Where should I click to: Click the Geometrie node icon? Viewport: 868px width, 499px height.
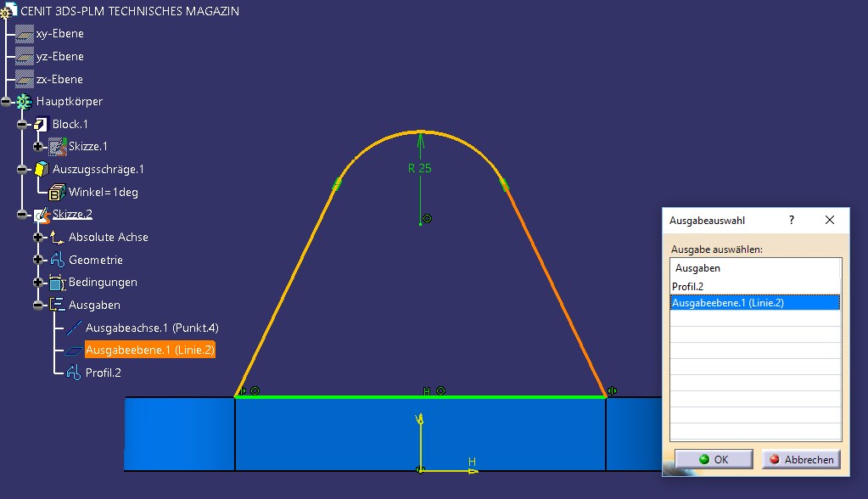(x=58, y=260)
